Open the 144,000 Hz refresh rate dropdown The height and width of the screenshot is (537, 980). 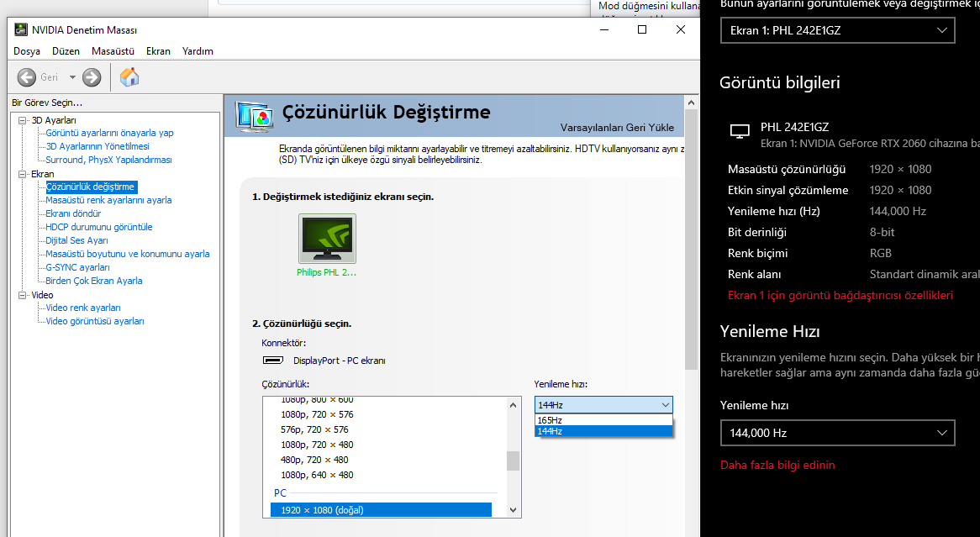point(837,433)
